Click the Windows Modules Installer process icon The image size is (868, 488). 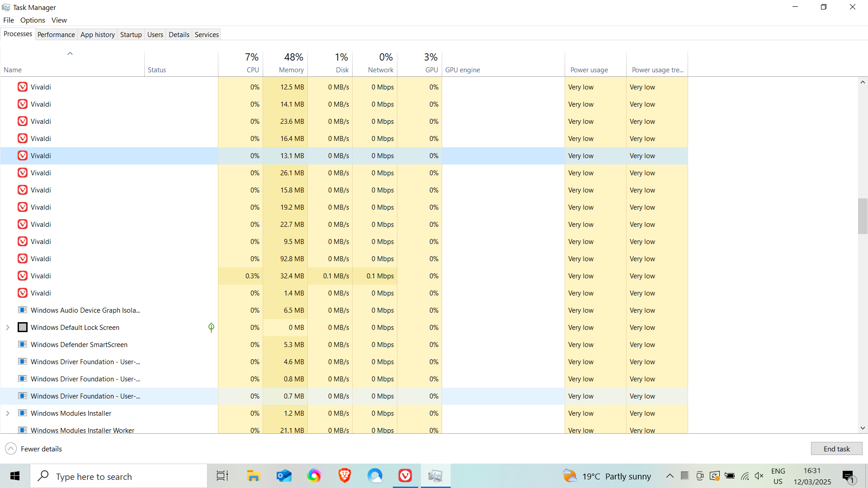pyautogui.click(x=23, y=413)
